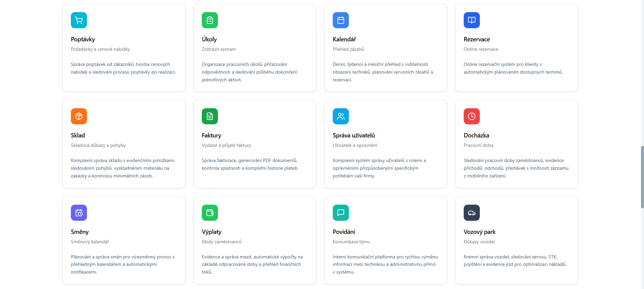Click the Poptávky shopping cart icon

(x=79, y=20)
